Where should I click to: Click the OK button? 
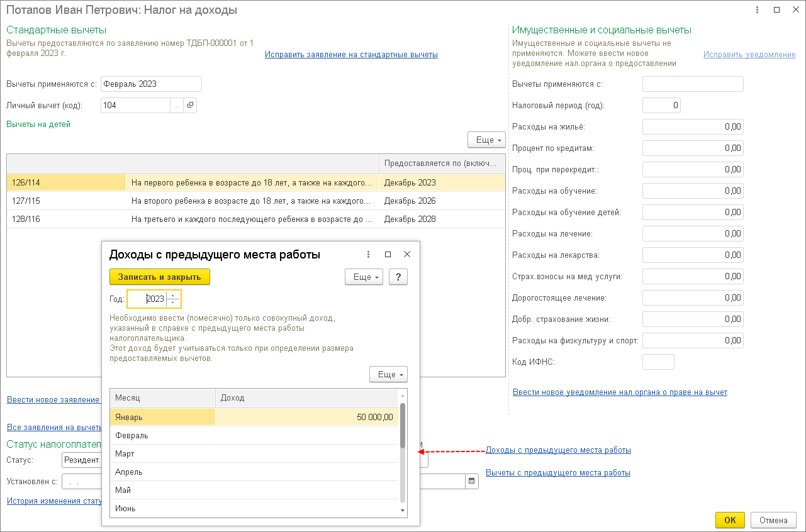click(730, 520)
